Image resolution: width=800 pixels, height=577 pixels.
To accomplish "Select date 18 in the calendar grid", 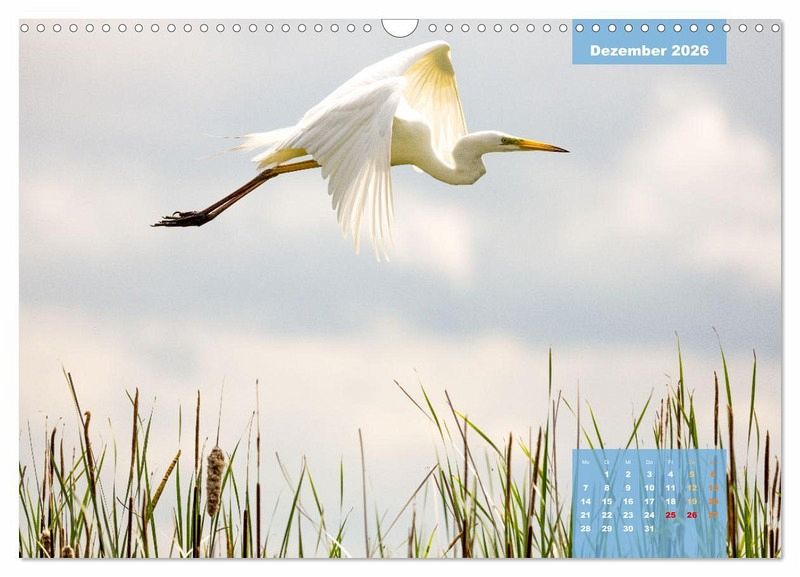I will pyautogui.click(x=670, y=501).
